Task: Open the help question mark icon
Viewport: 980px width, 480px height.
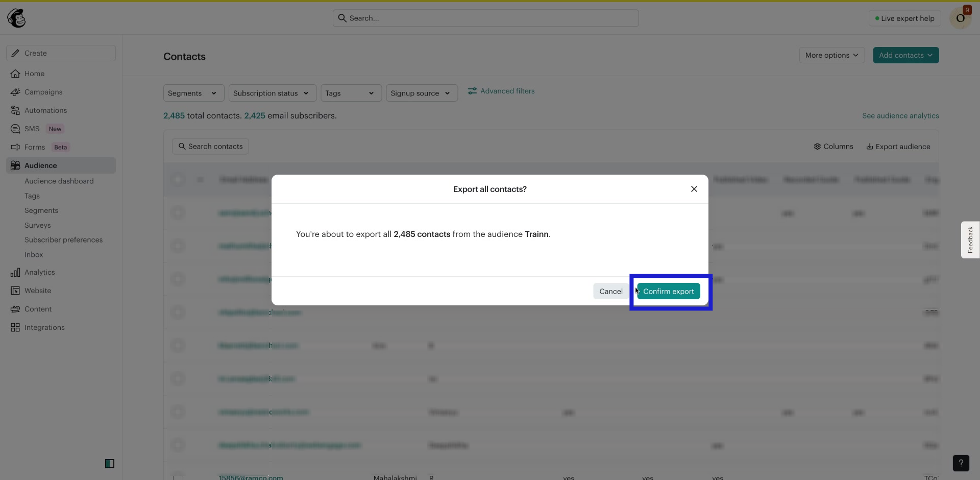Action: click(x=961, y=463)
